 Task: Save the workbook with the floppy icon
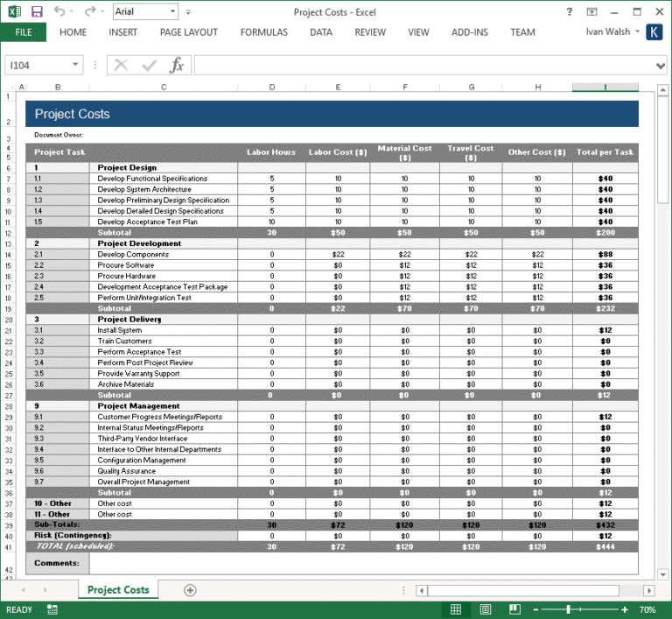(x=38, y=11)
